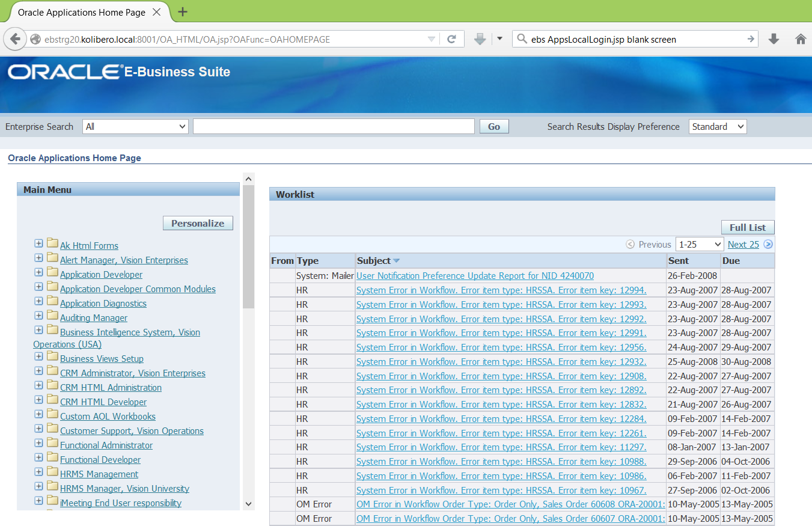Open OM Error Sales Order 60608 link
Viewport: 812px width, 526px height.
click(511, 504)
